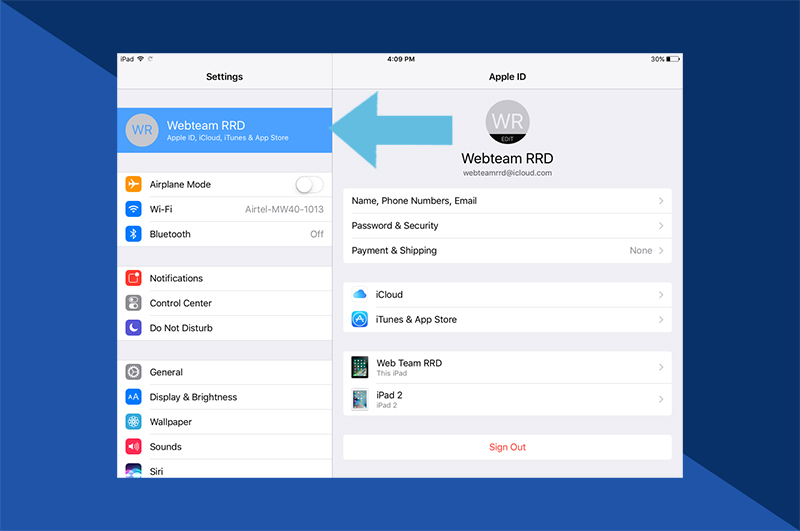Expand Name, Phone Numbers, Email chevron
This screenshot has height=531, width=800.
661,201
